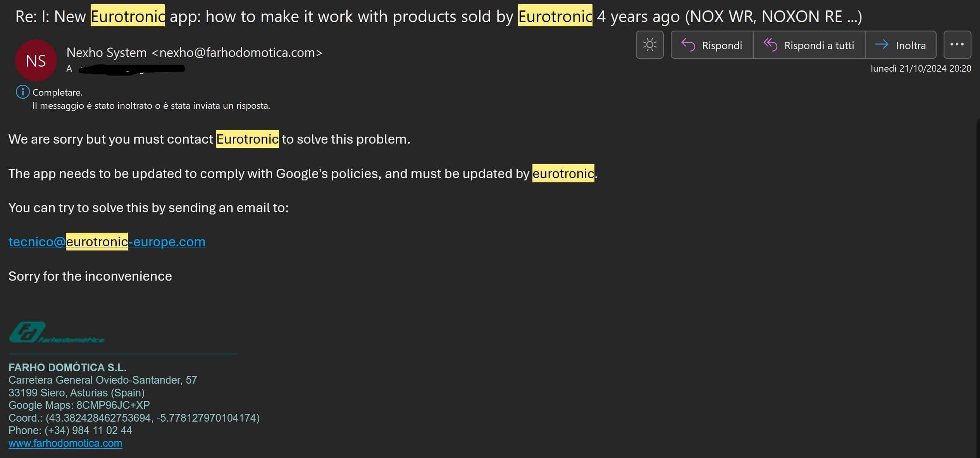Click the FARHO DOMÓTICA S.L. company name

pyautogui.click(x=67, y=367)
